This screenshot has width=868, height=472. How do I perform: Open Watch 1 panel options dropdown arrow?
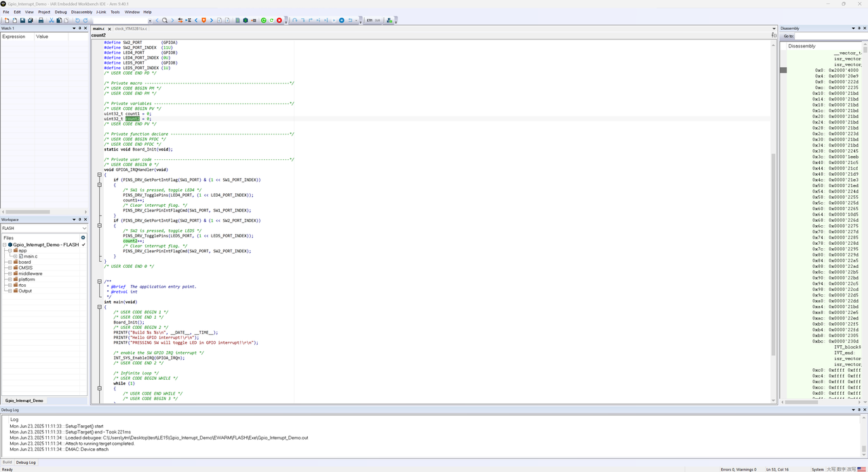coord(74,28)
